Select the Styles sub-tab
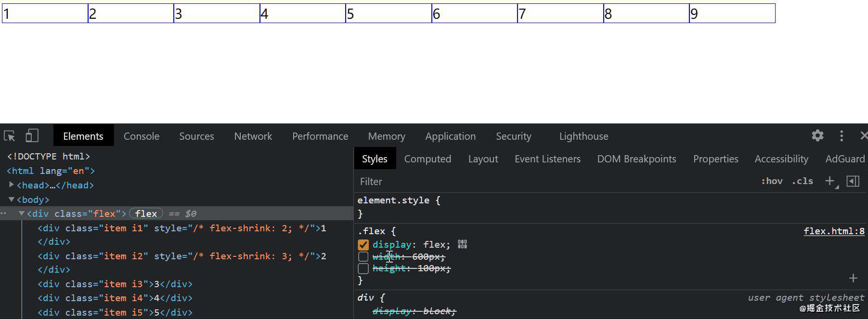The image size is (868, 319). coord(375,159)
